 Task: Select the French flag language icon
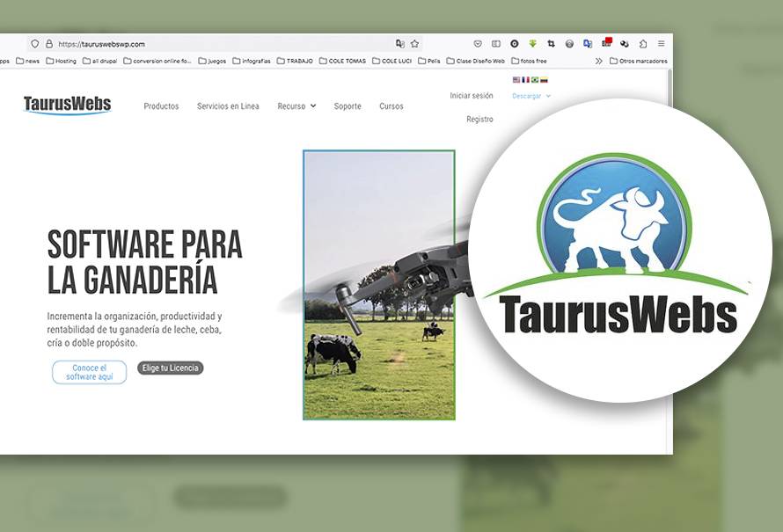point(525,79)
